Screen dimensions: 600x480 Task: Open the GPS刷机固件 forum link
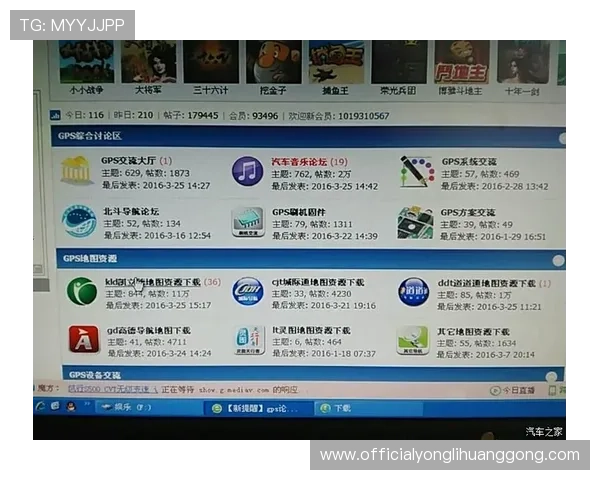coord(299,212)
